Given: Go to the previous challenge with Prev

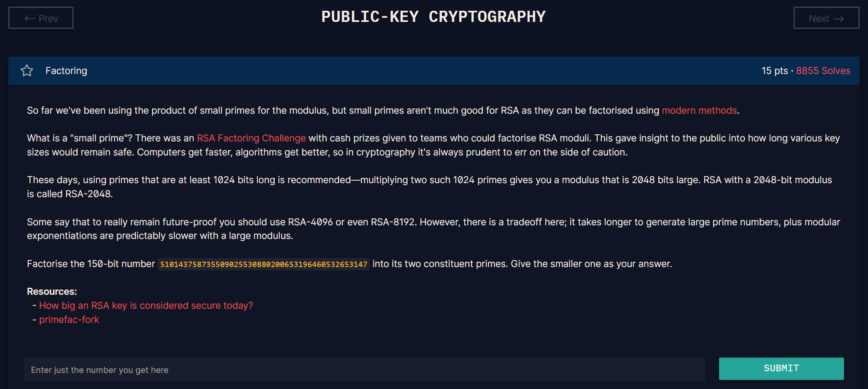Looking at the screenshot, I should tap(41, 18).
